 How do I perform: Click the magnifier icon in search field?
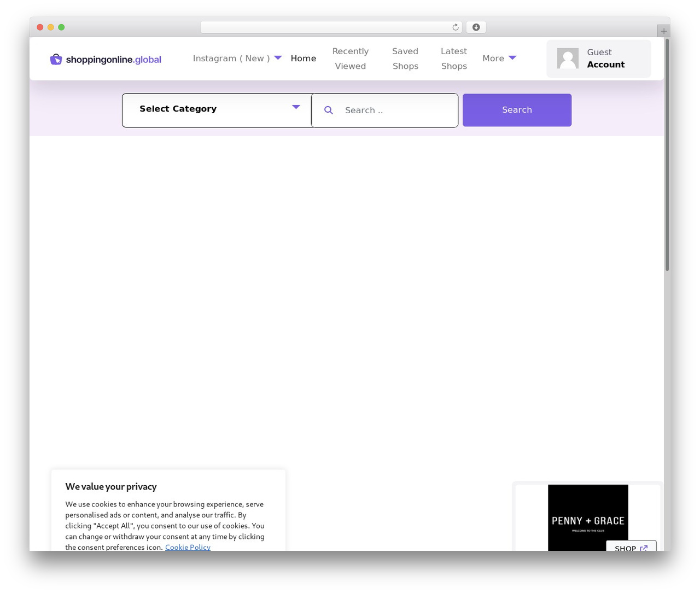tap(329, 111)
